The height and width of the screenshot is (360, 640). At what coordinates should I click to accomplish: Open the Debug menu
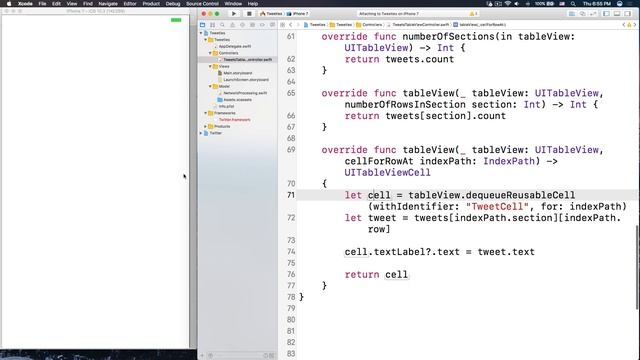pos(173,4)
